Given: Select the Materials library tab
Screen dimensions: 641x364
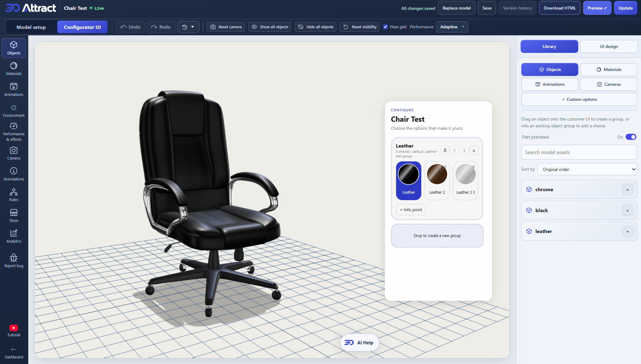Looking at the screenshot, I should 608,69.
